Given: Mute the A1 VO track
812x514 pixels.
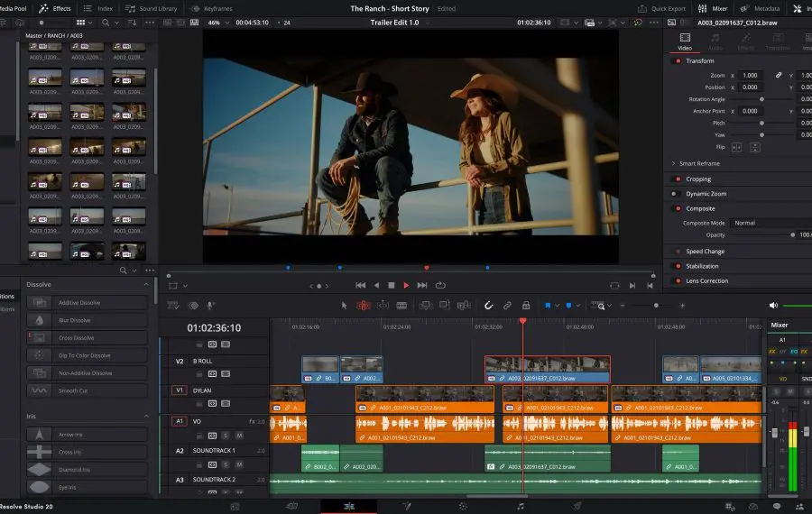Looking at the screenshot, I should (x=239, y=436).
